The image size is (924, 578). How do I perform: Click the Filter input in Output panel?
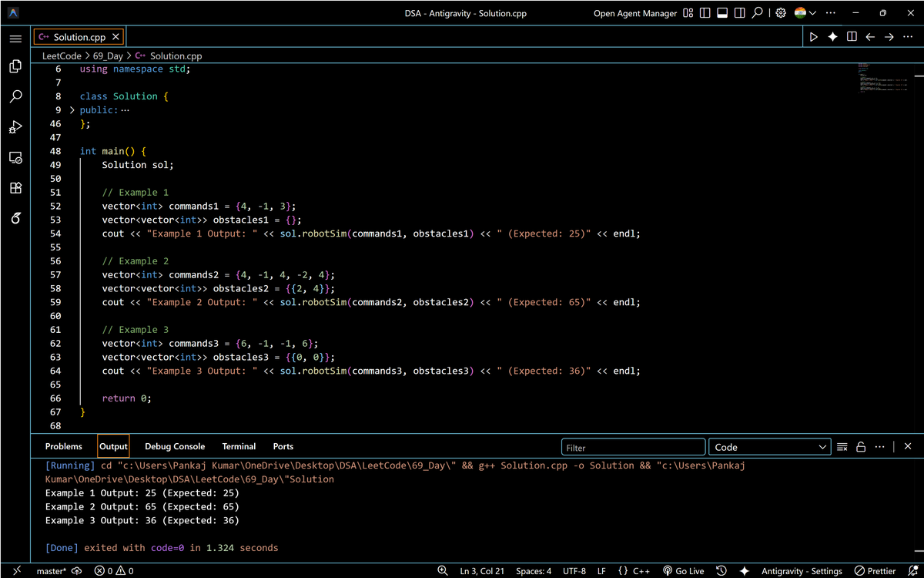tap(633, 447)
